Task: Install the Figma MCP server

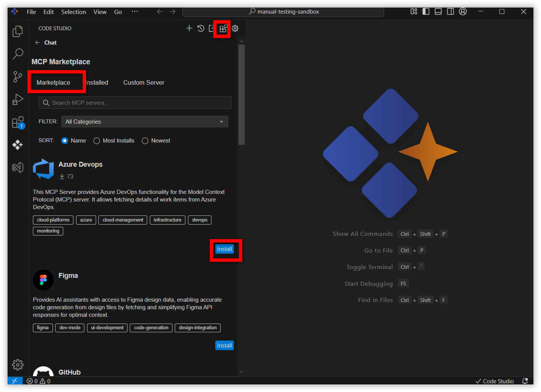Action: pos(224,346)
